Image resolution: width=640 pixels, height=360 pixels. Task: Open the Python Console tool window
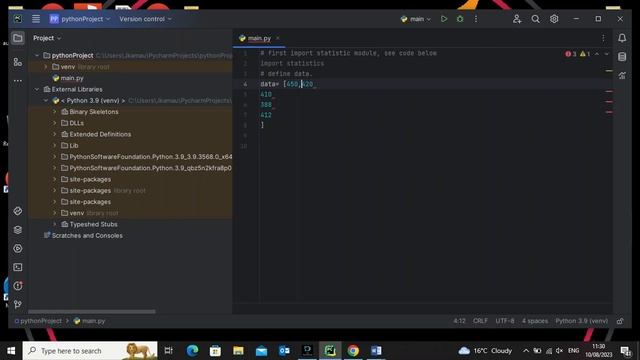18,211
